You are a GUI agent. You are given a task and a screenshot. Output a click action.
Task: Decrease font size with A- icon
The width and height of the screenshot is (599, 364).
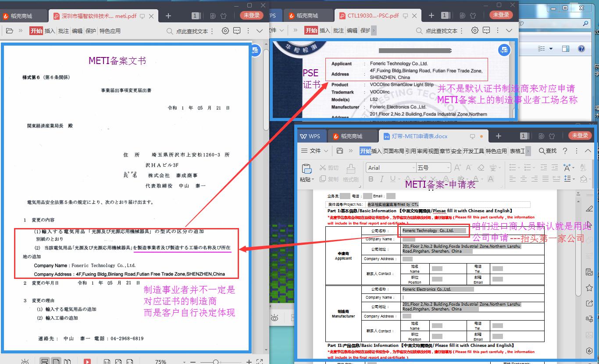pos(469,168)
